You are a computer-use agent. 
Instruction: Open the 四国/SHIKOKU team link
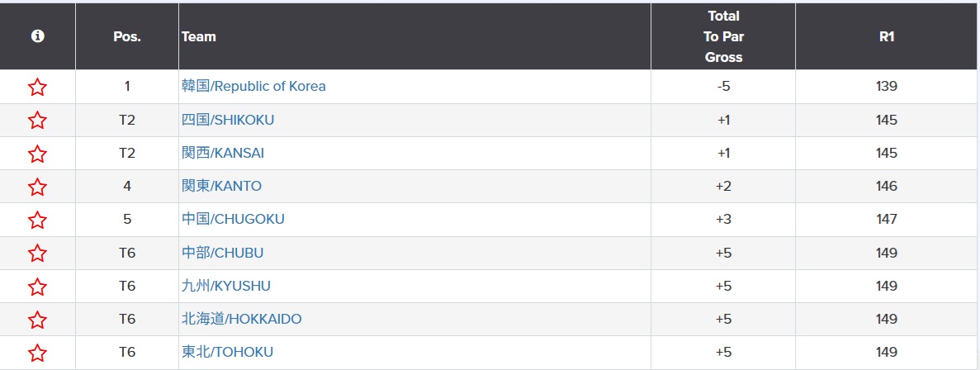pos(228,120)
